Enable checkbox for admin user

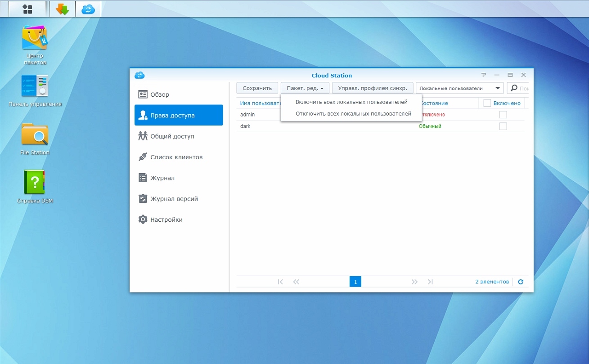click(x=503, y=115)
